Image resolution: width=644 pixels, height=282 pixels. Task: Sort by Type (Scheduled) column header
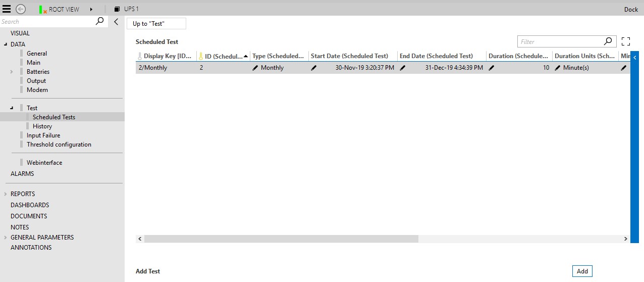(279, 56)
